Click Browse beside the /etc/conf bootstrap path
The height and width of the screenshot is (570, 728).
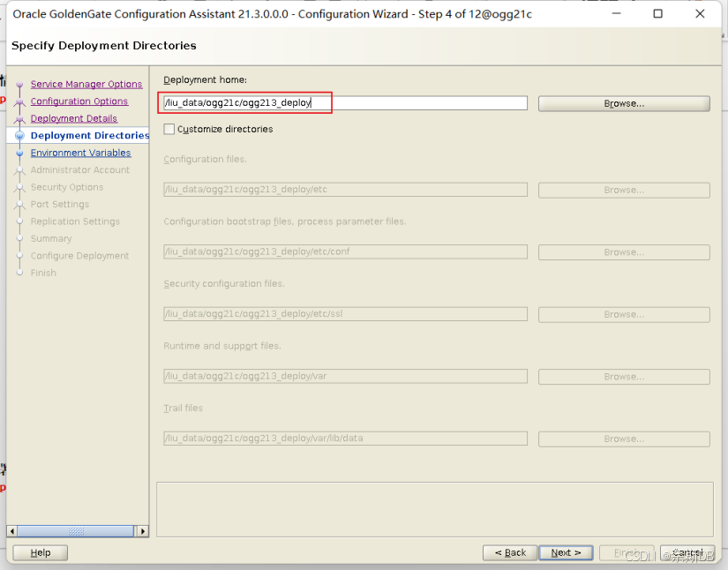click(624, 252)
